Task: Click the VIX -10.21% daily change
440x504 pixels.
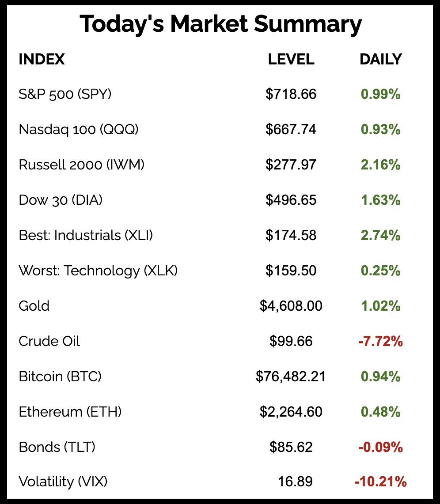Action: click(x=380, y=481)
